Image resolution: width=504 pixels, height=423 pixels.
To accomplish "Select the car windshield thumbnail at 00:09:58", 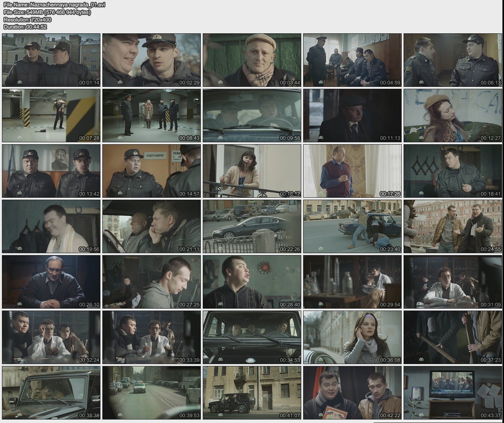I will coord(252,116).
